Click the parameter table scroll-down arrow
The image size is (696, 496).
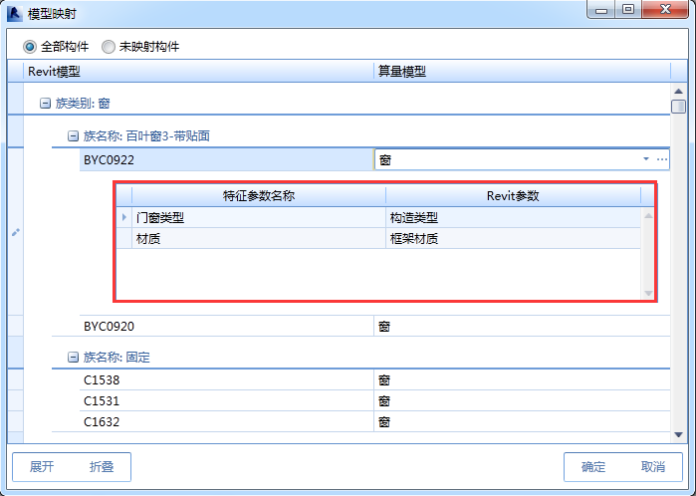click(x=648, y=293)
